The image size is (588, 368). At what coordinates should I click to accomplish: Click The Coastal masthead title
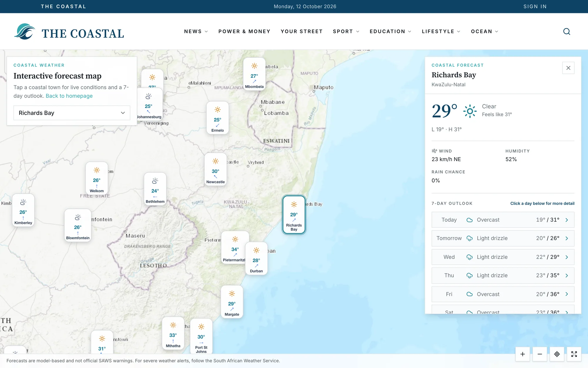coord(83,34)
